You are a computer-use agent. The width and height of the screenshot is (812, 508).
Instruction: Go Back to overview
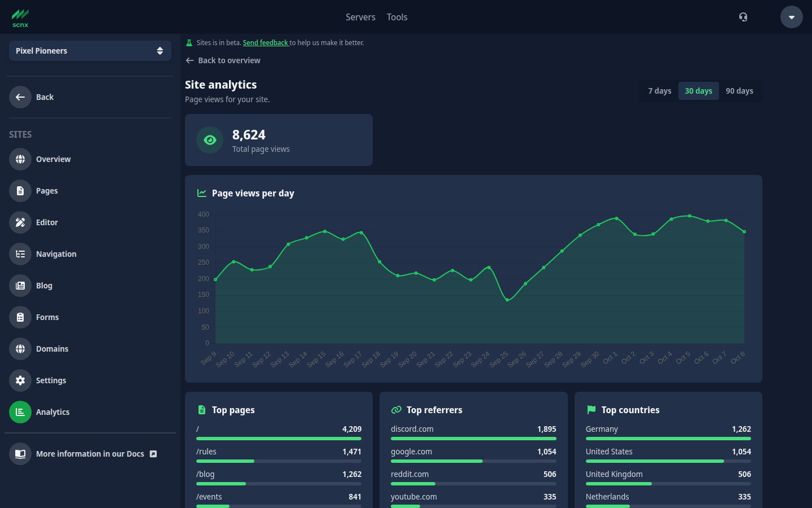coord(223,60)
